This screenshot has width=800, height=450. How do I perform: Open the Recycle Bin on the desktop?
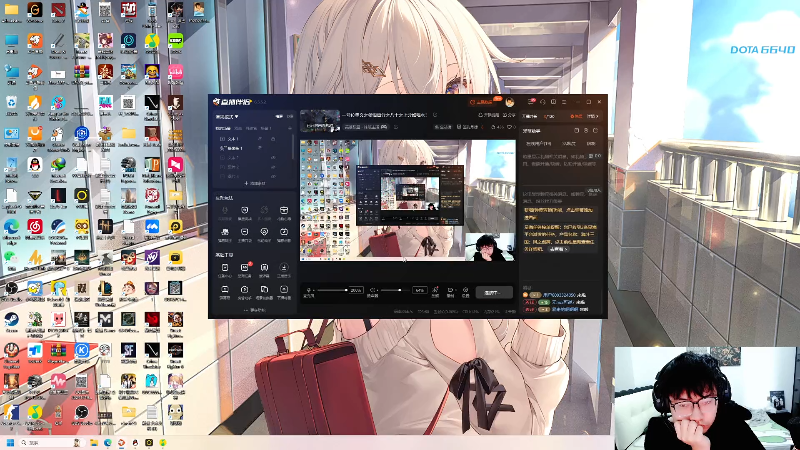coord(11,105)
